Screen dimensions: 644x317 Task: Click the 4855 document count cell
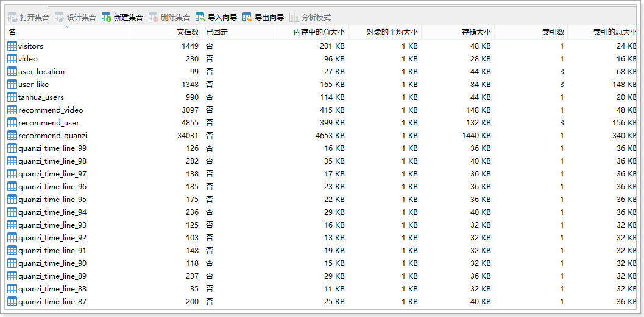click(190, 123)
